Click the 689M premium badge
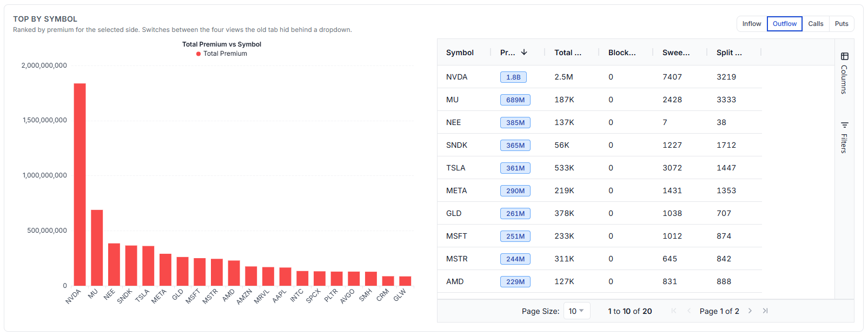This screenshot has width=868, height=335. (515, 100)
